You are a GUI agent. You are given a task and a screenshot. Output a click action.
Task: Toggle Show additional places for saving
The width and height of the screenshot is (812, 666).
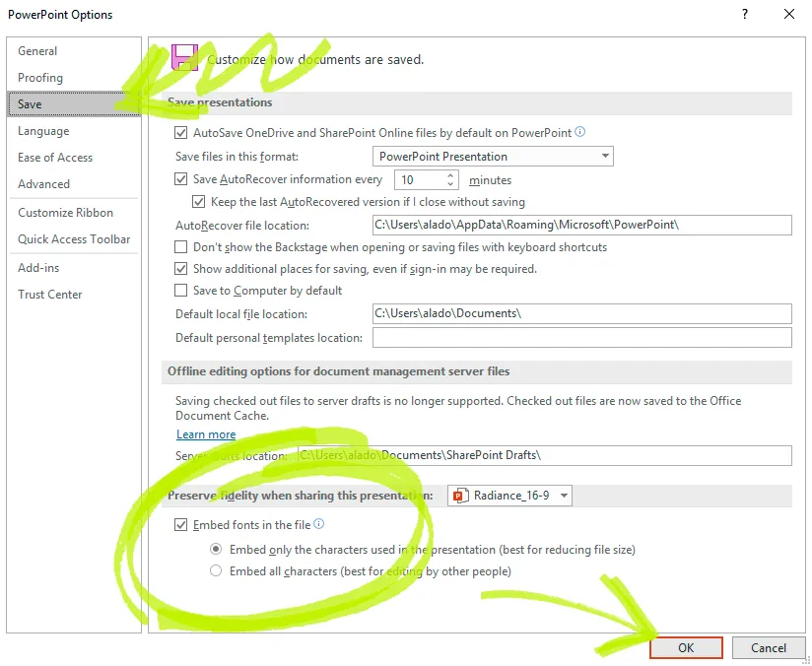(180, 269)
